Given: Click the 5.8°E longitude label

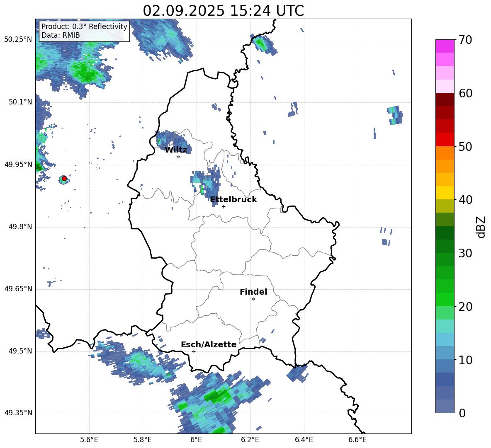Looking at the screenshot, I should coord(143,440).
